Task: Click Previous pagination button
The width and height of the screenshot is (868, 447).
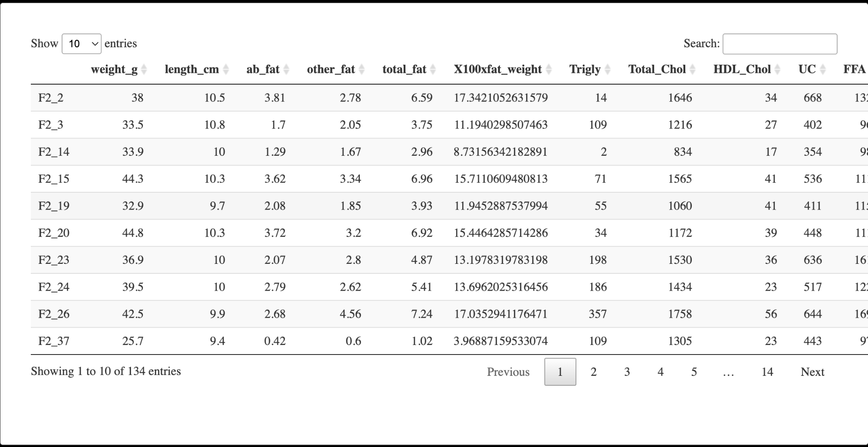Action: (x=508, y=372)
